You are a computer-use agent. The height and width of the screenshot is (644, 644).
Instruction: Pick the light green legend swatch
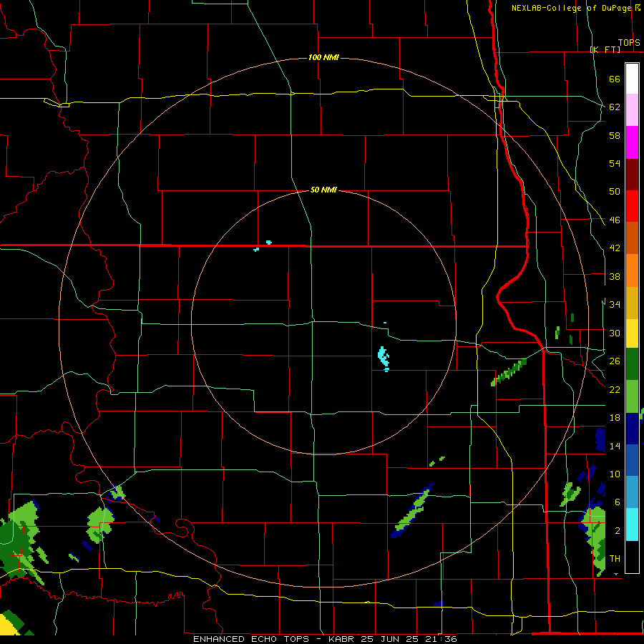coord(632,396)
